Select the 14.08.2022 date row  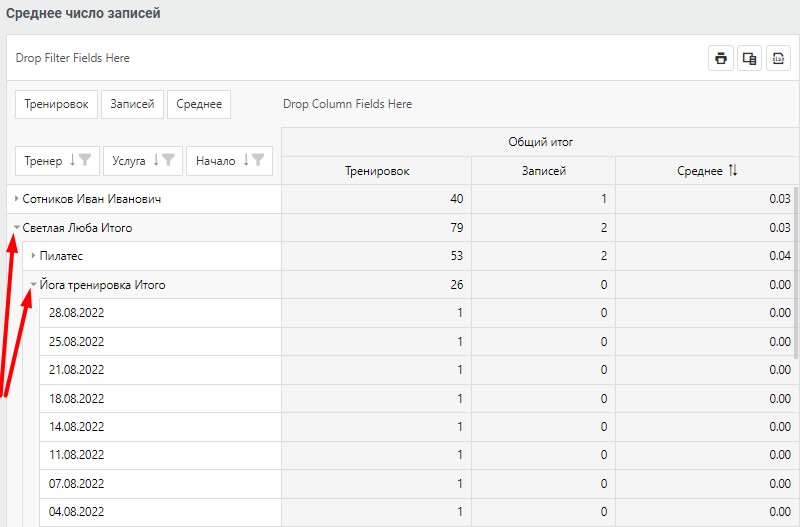[x=160, y=426]
